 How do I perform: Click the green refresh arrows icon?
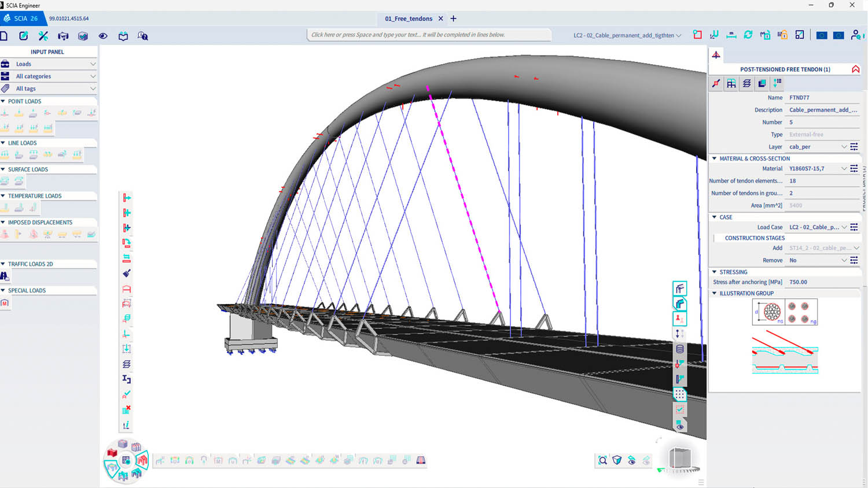pyautogui.click(x=748, y=35)
